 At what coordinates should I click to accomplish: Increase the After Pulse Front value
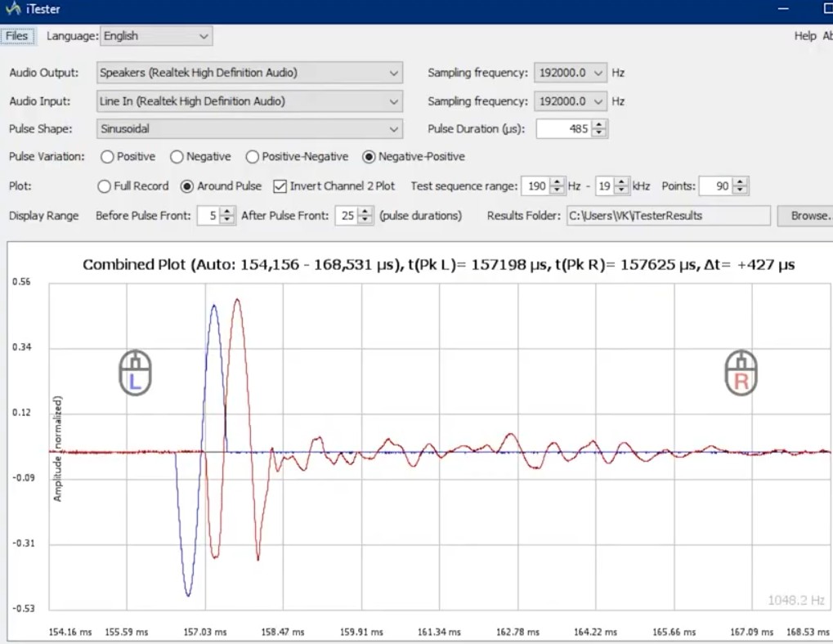[365, 212]
